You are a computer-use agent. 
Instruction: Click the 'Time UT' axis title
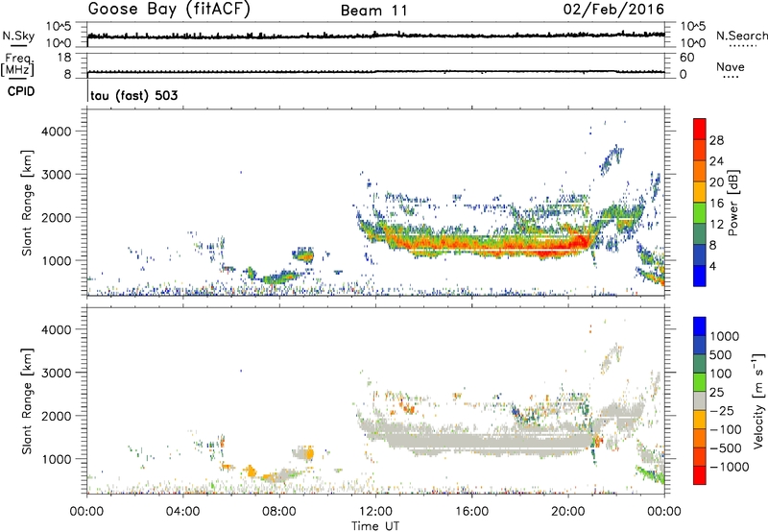[x=375, y=526]
